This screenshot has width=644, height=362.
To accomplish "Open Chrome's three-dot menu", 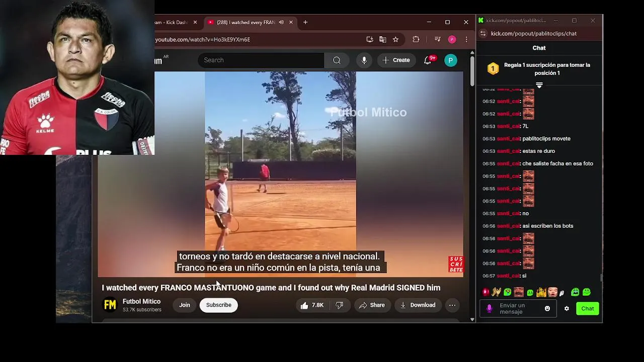I will (x=466, y=39).
